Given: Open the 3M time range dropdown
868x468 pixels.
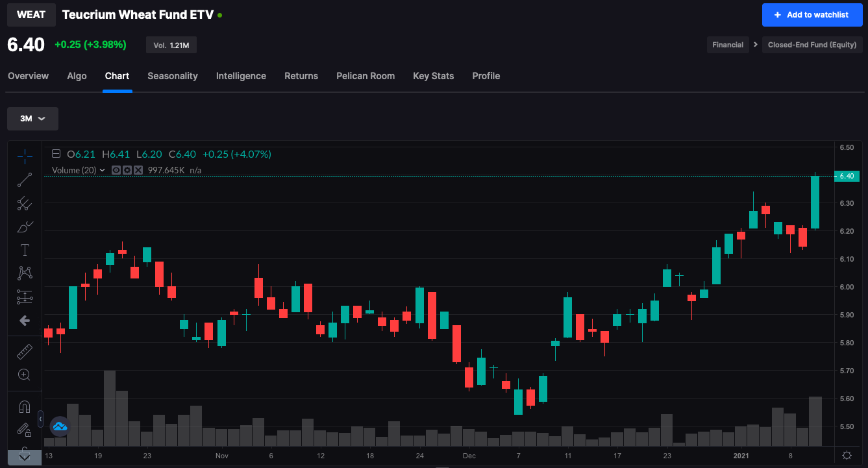Looking at the screenshot, I should (32, 119).
